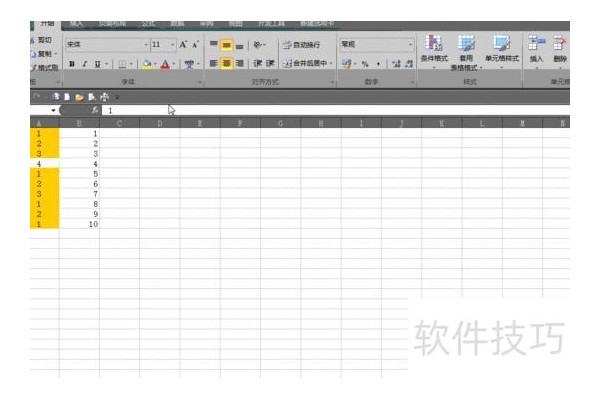
Task: Select the unhighlighted cell 4 in column A
Action: click(44, 164)
